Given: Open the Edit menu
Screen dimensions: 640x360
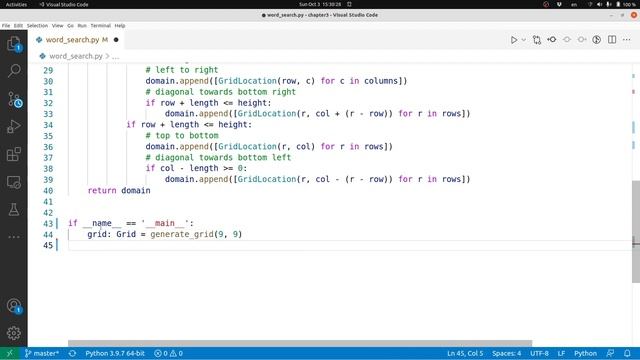Looking at the screenshot, I should (18, 25).
